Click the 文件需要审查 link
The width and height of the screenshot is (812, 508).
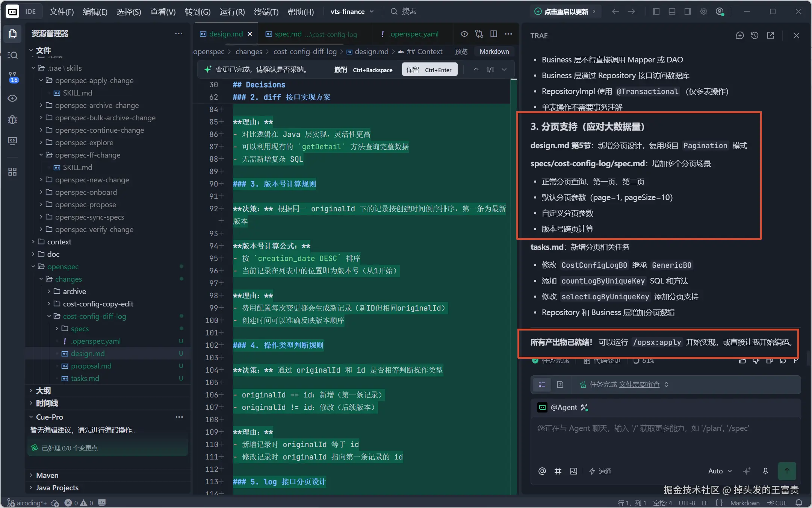click(x=639, y=384)
